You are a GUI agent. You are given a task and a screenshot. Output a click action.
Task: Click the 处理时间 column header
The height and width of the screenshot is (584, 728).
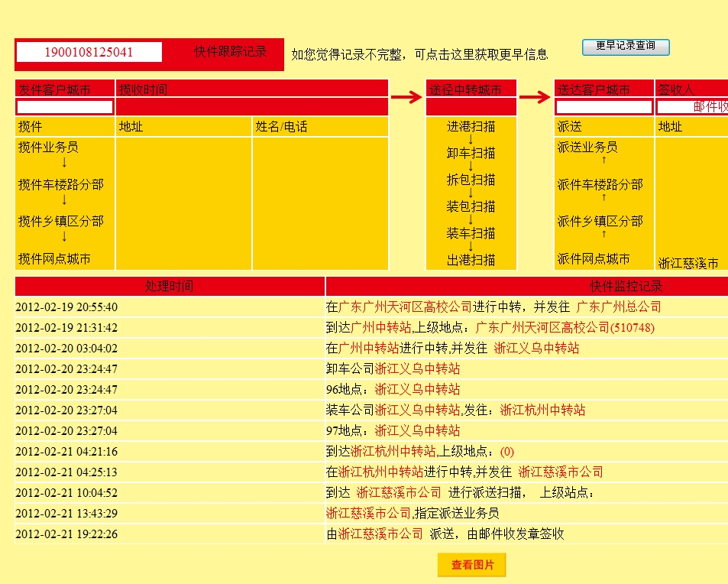point(170,287)
